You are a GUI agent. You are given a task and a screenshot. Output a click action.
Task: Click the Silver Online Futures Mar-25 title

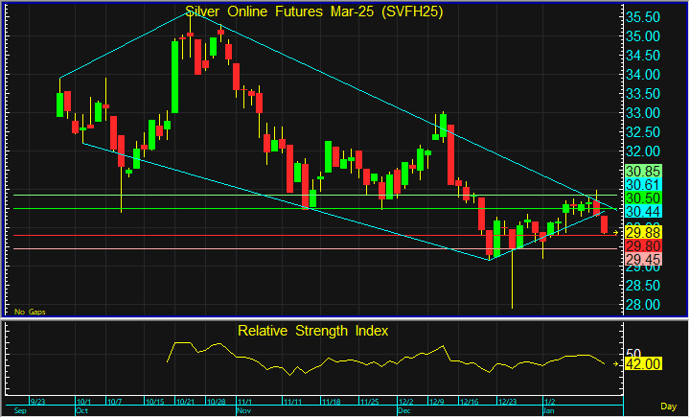(x=315, y=11)
